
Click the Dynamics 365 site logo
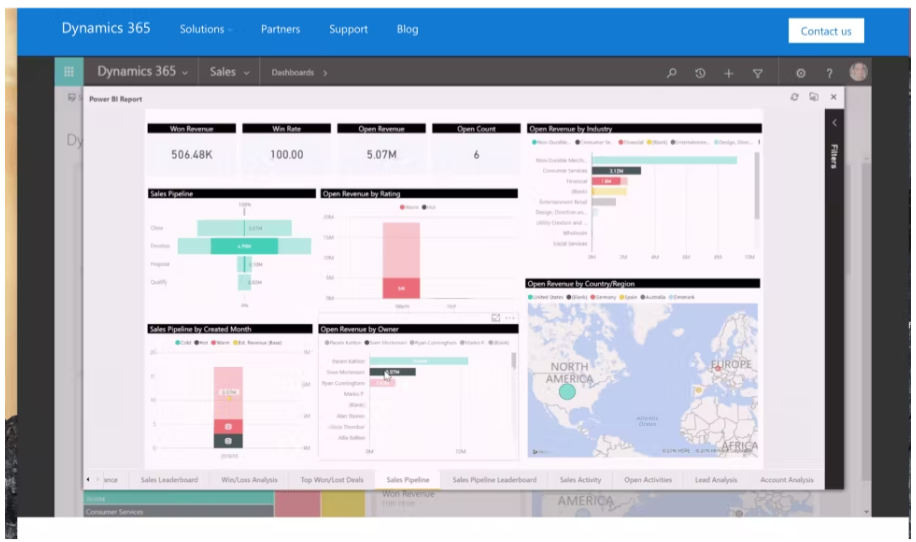pos(106,28)
